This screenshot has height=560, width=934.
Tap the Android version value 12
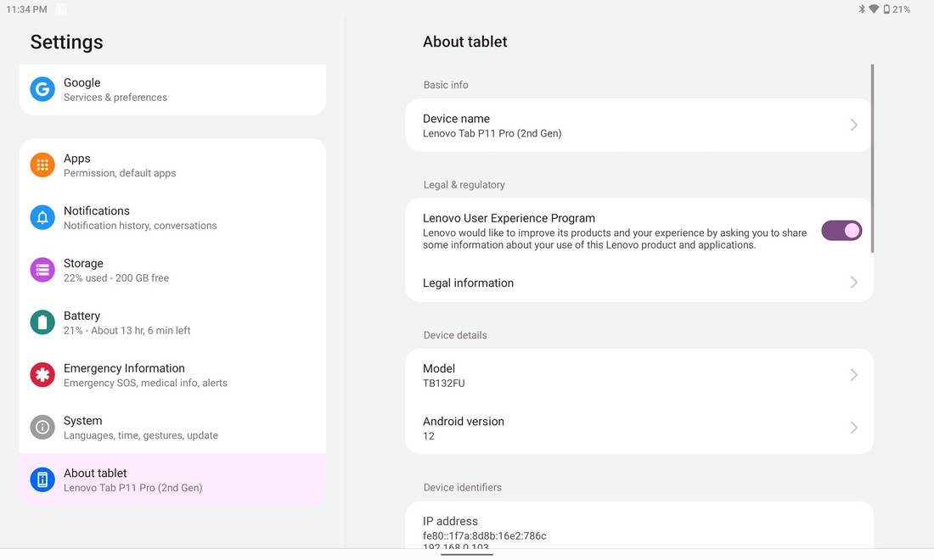428,436
